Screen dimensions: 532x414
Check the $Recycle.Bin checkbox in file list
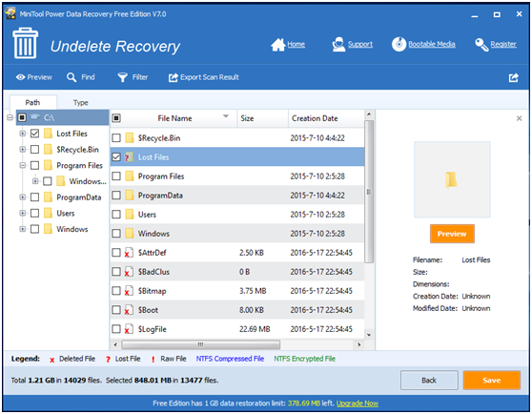(x=116, y=137)
